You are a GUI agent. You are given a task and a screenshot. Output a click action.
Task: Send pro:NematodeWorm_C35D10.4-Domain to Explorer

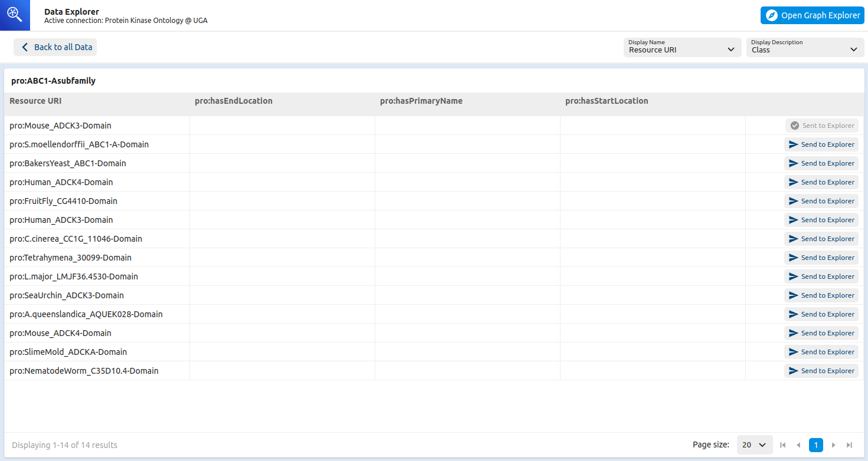click(821, 371)
